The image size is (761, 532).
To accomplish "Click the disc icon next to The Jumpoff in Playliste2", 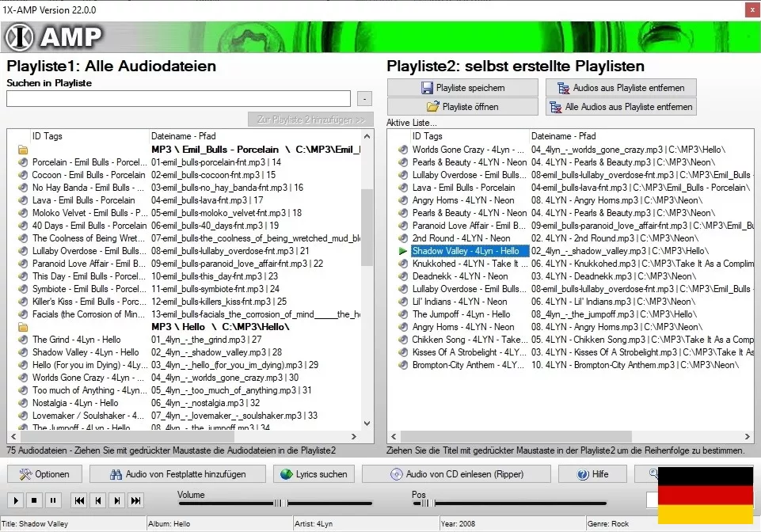I will [403, 314].
